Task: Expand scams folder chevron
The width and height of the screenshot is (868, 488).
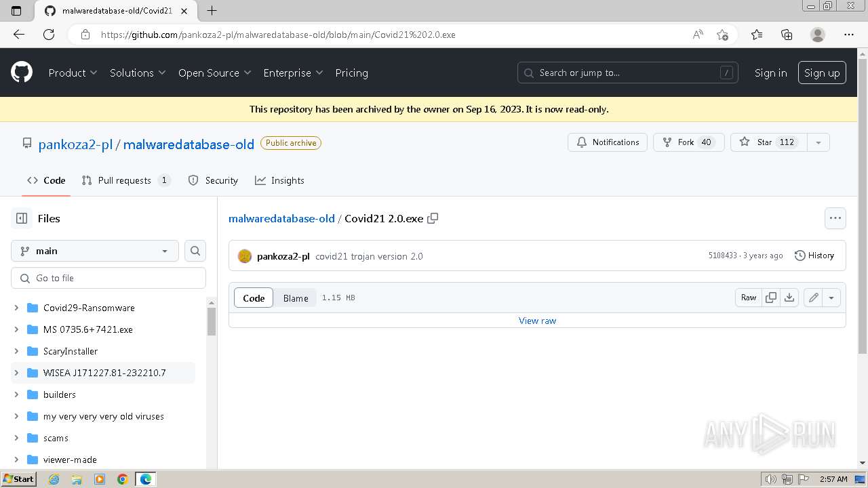Action: [x=16, y=438]
